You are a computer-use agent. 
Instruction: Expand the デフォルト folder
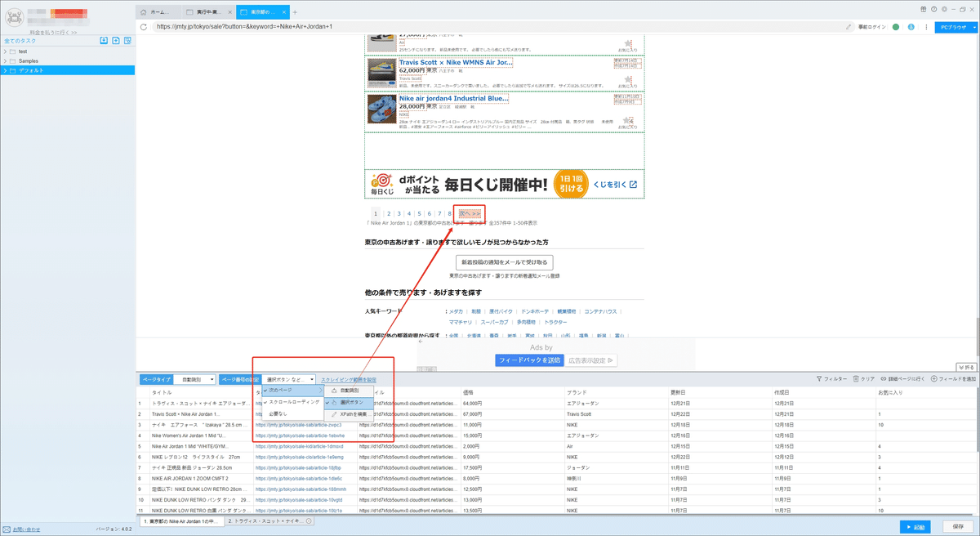5,70
